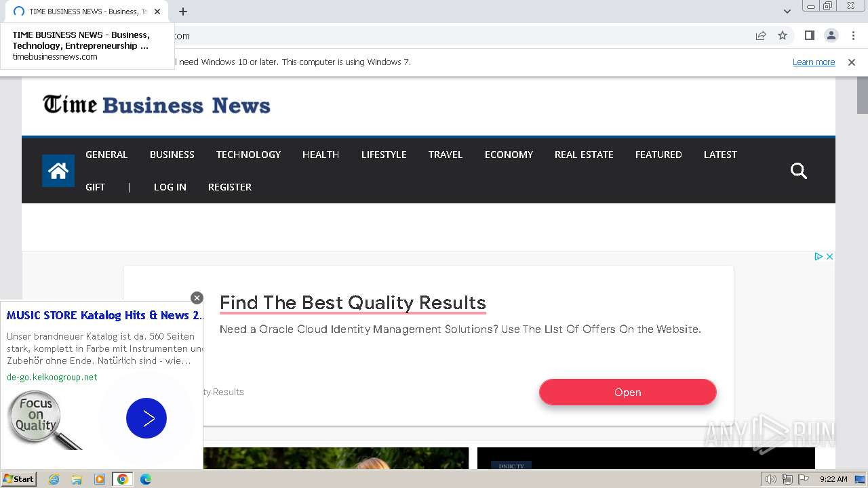868x488 pixels.
Task: Select the FEATURED menu item
Action: tap(658, 155)
